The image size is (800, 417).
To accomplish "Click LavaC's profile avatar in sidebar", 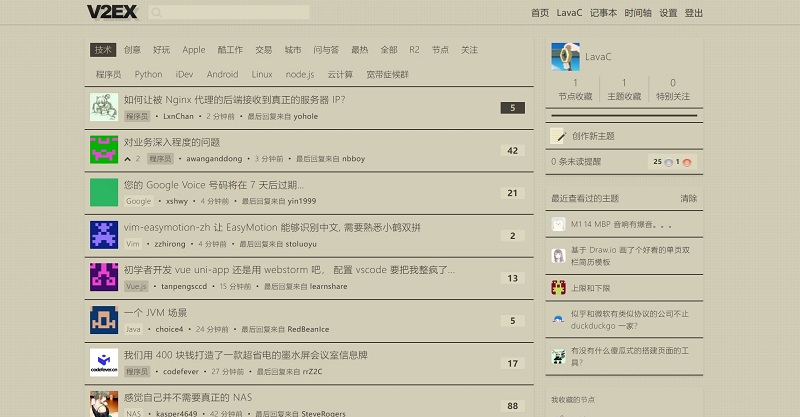I will [565, 57].
